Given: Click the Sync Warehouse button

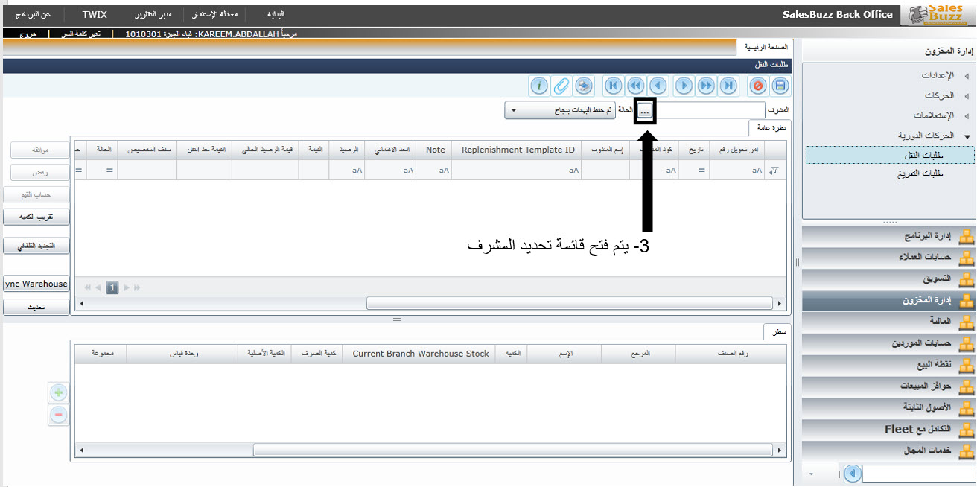Looking at the screenshot, I should [x=36, y=284].
